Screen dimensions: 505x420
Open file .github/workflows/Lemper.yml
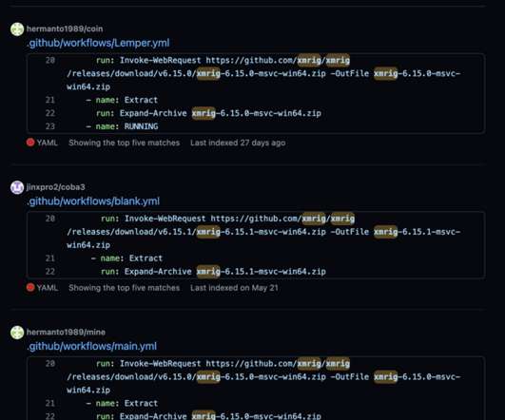98,43
